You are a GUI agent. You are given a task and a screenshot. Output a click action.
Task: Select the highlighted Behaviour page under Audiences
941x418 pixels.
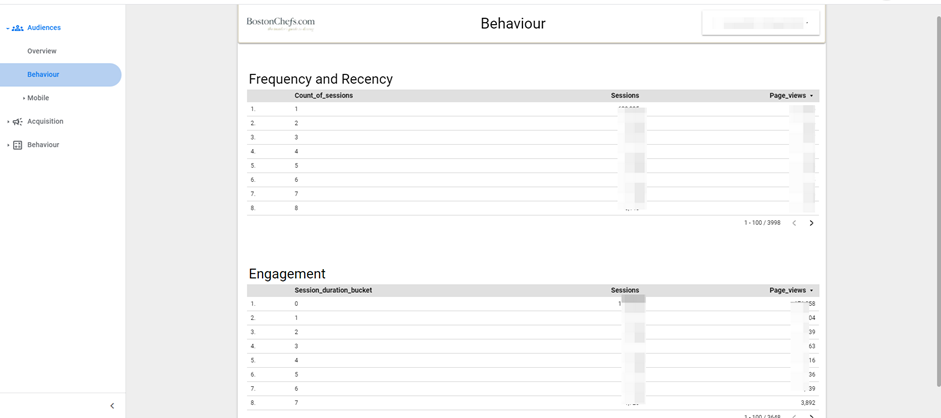click(x=43, y=75)
